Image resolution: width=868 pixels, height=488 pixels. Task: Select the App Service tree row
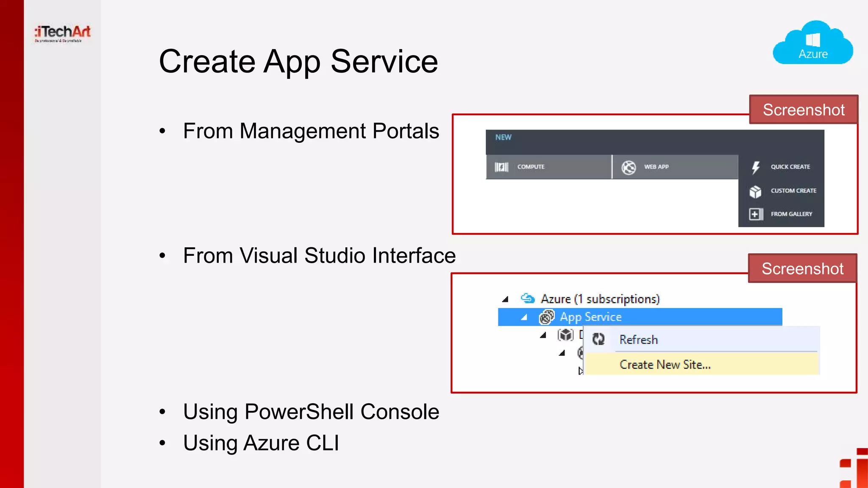click(x=640, y=317)
